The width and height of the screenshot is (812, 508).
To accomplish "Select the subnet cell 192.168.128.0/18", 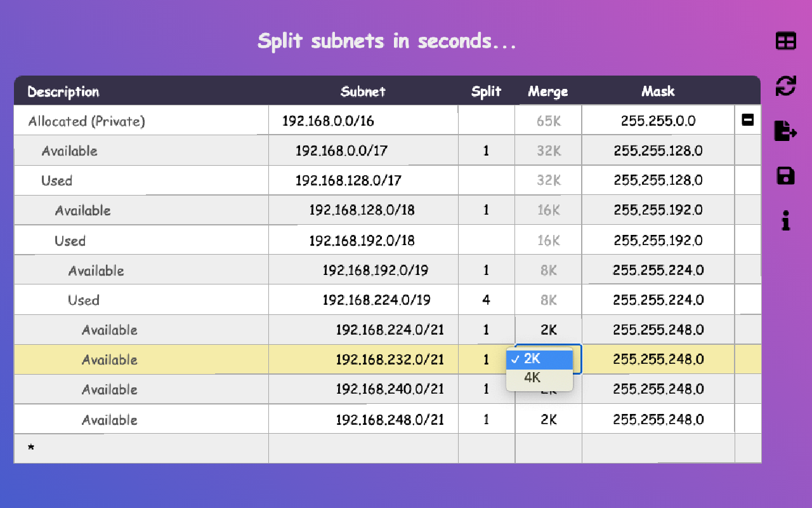I will click(x=363, y=210).
